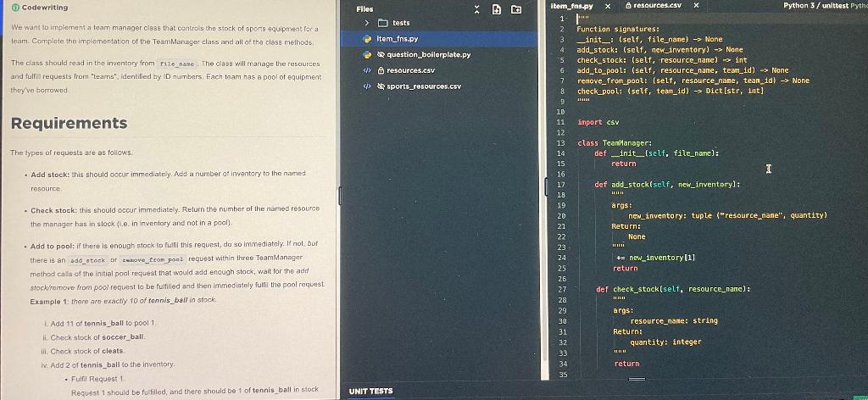Collapse all folders in Files panel
This screenshot has width=868, height=400.
(x=477, y=9)
